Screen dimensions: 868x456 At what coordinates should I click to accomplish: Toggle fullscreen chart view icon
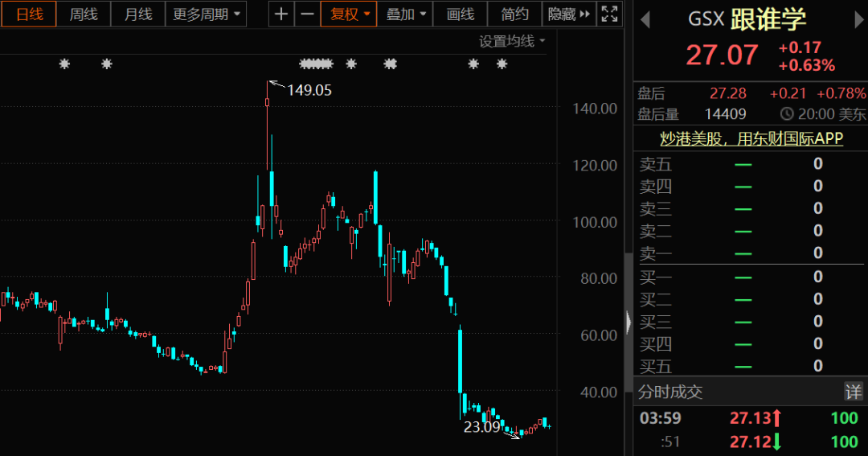point(610,14)
